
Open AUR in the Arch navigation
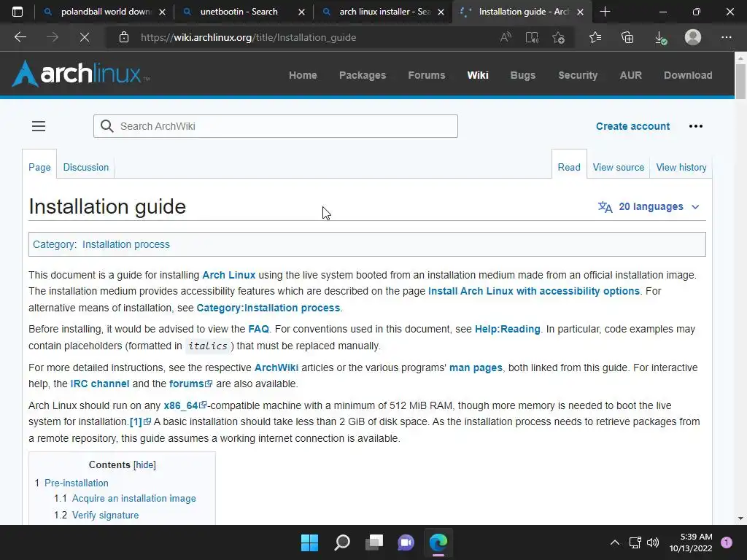(631, 75)
